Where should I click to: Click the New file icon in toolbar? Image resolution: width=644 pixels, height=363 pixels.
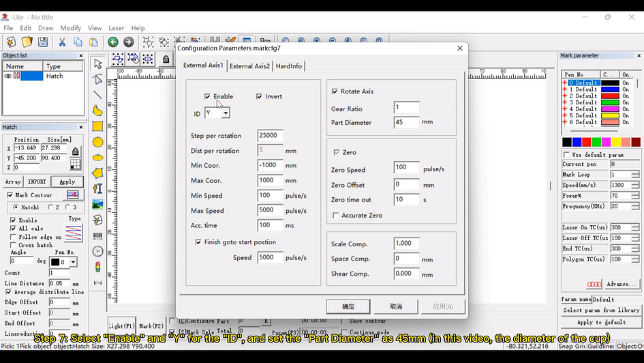(x=11, y=42)
